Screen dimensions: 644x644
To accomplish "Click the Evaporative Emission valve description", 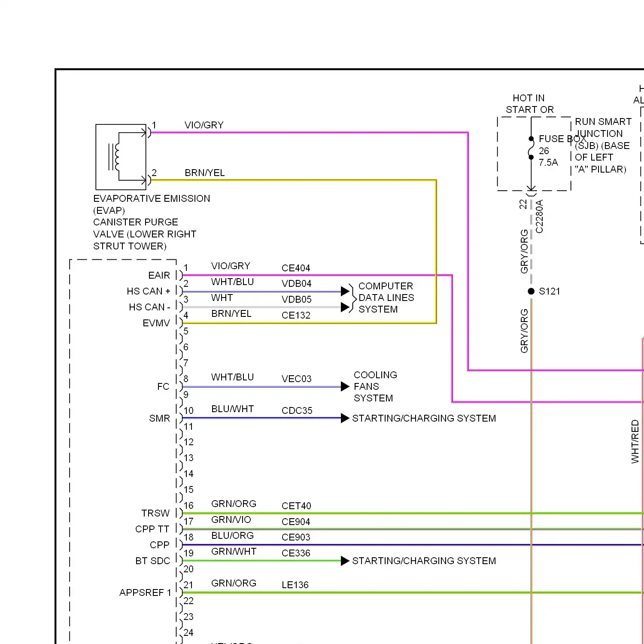I will (152, 222).
